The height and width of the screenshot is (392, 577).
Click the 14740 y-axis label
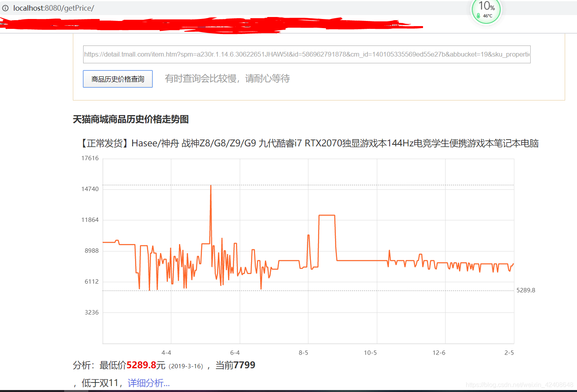pyautogui.click(x=90, y=189)
